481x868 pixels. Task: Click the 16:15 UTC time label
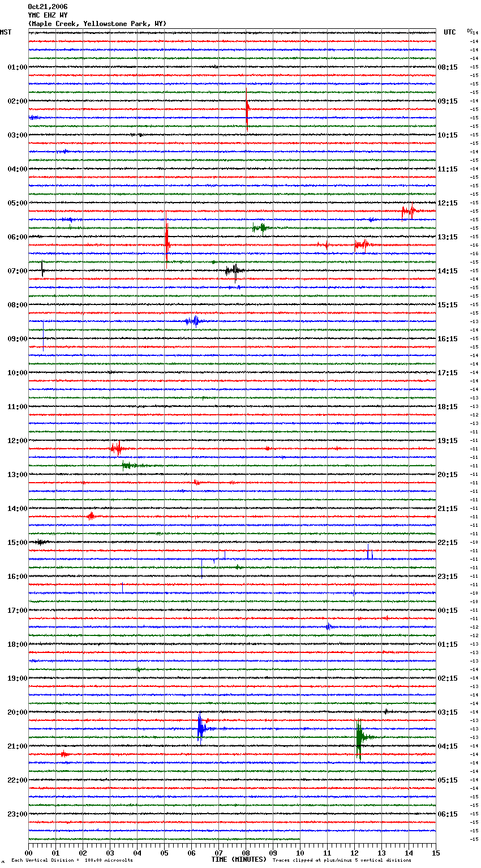click(x=448, y=339)
